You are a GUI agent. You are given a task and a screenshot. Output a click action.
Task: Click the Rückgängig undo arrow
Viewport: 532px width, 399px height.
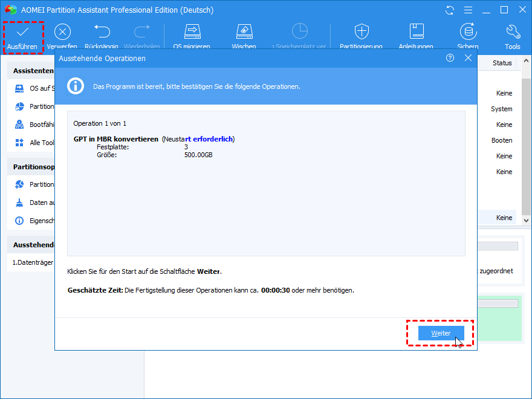click(x=102, y=31)
